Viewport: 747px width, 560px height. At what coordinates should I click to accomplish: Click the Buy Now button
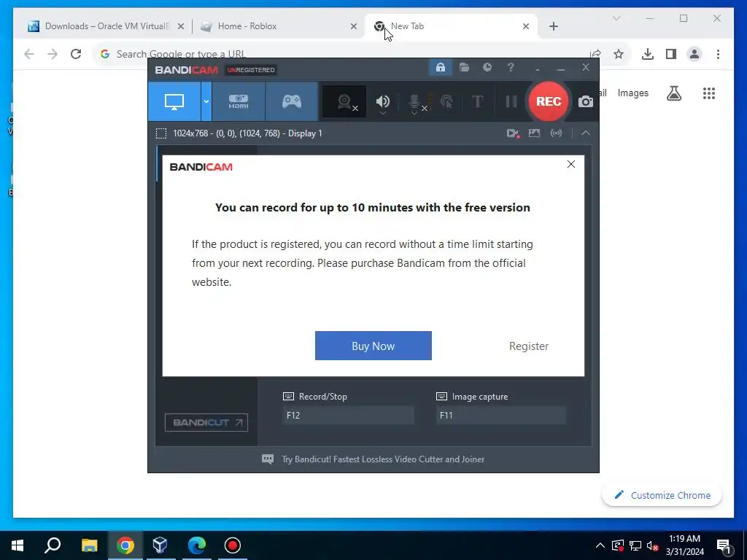tap(373, 346)
